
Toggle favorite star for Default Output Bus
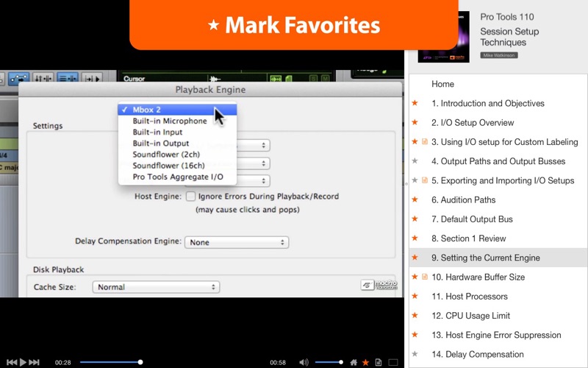pos(415,219)
